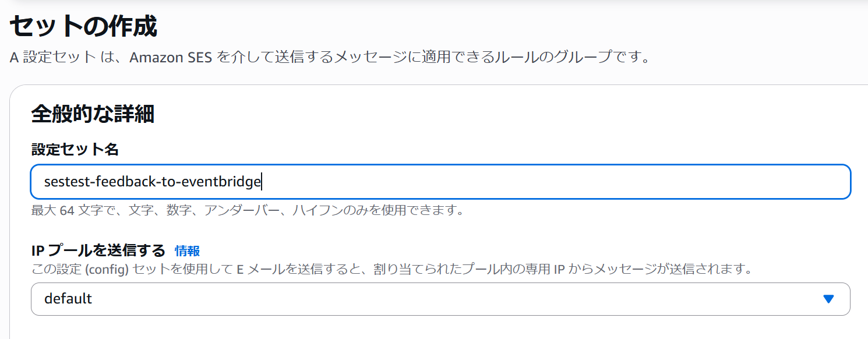868x339 pixels.
Task: Click the 設定セット名 field label
Action: pos(75,150)
